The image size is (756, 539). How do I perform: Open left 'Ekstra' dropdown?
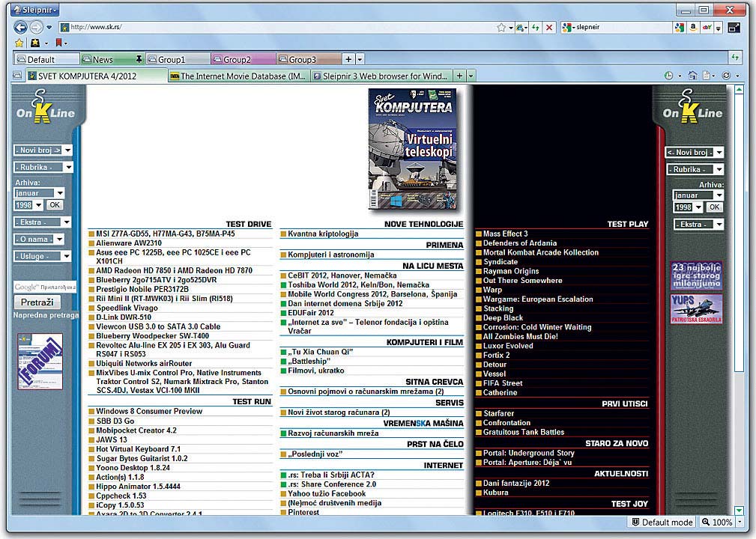(x=43, y=222)
